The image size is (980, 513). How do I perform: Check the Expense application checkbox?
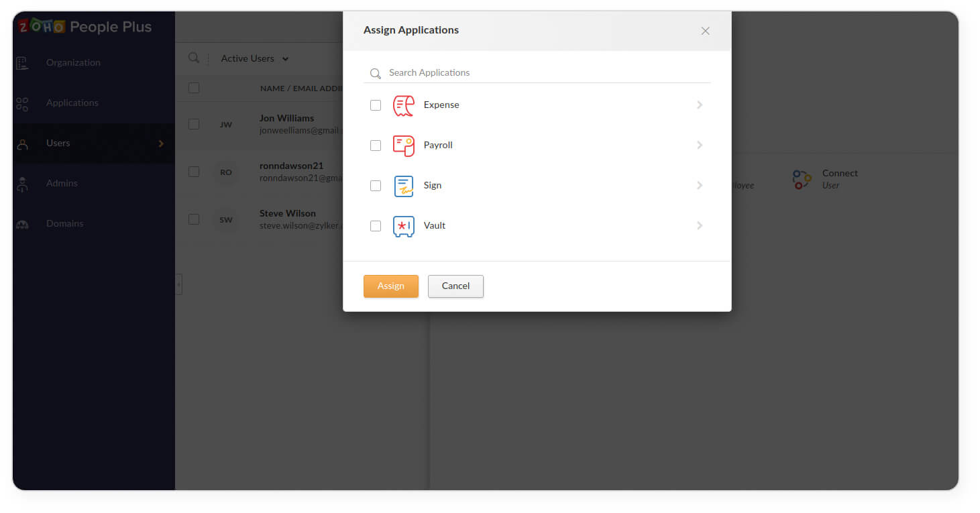pyautogui.click(x=376, y=105)
